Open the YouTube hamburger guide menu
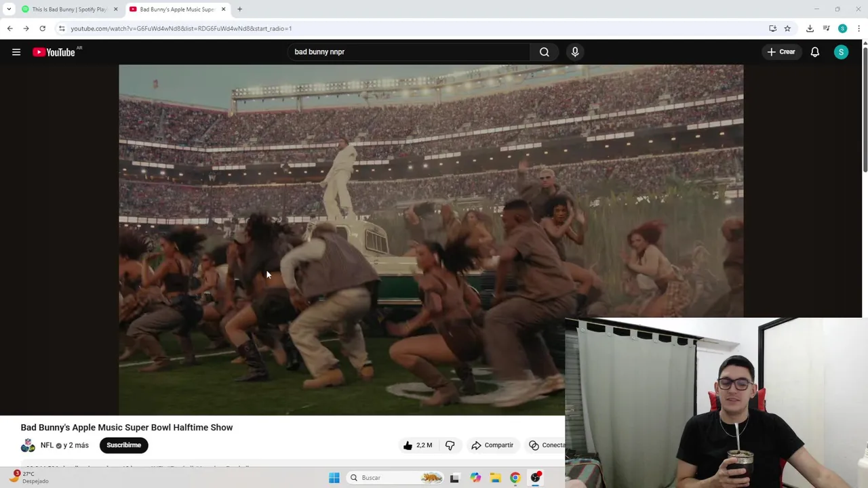Viewport: 868px width, 488px height. [16, 52]
